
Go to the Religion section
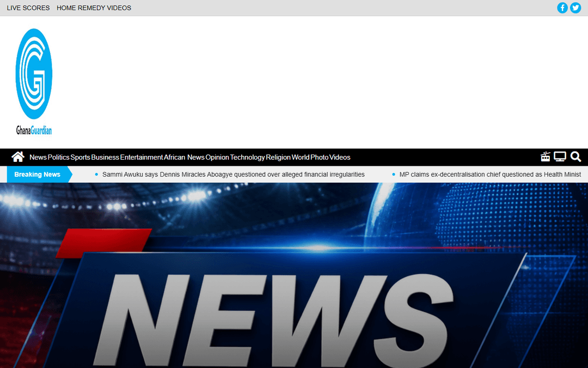click(278, 158)
